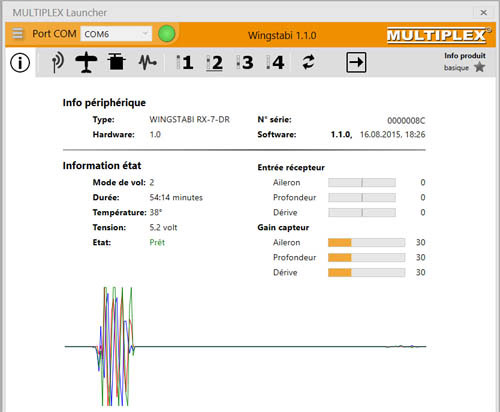Viewport: 500px width, 412px height.
Task: Click the tension value 5.2 volt
Action: tap(163, 227)
